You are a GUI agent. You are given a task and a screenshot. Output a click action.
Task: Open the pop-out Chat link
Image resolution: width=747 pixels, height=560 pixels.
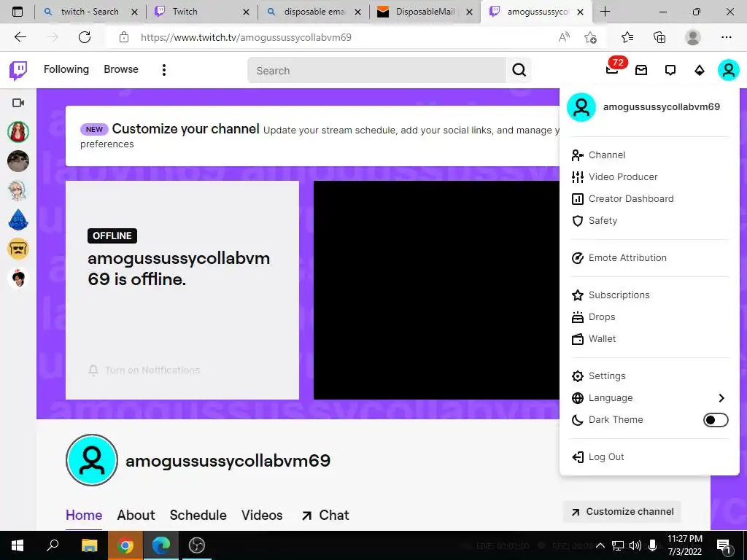325,515
